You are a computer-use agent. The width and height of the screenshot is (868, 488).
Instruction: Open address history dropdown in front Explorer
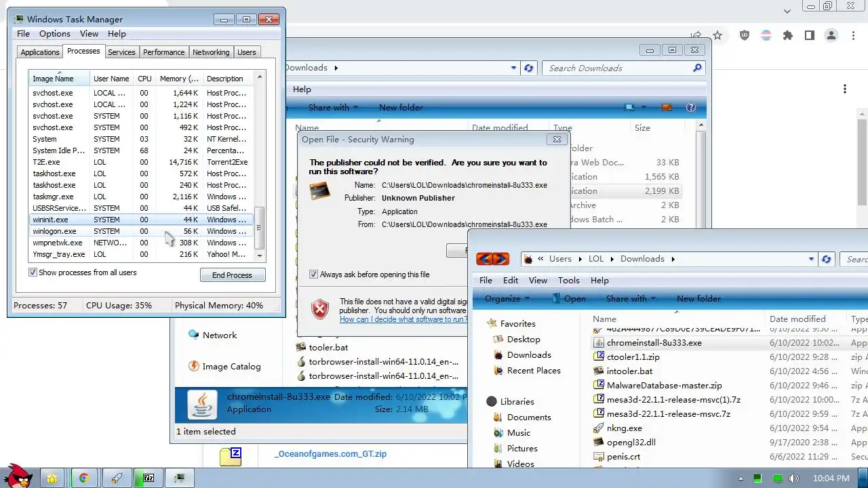811,259
